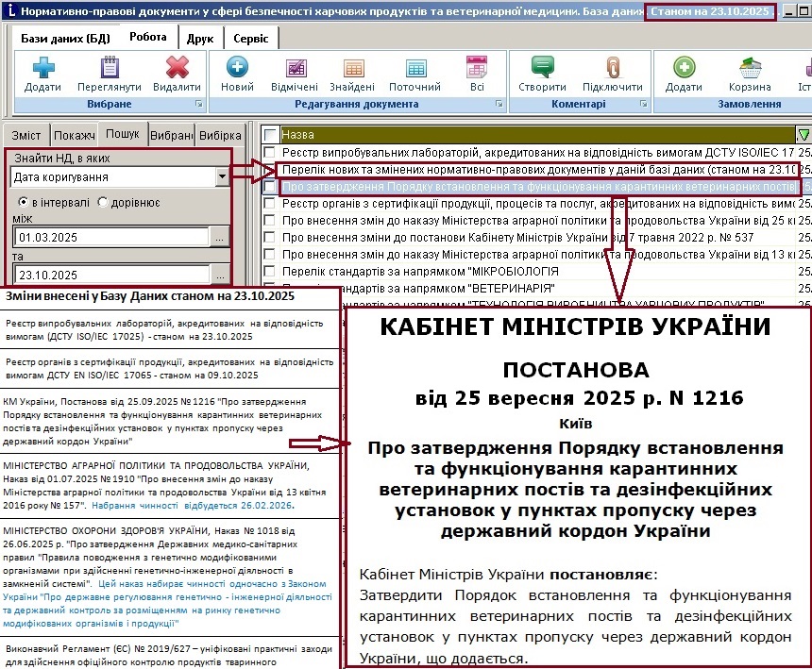This screenshot has width=812, height=669.
Task: Click the Знайдені icon
Action: 352,69
